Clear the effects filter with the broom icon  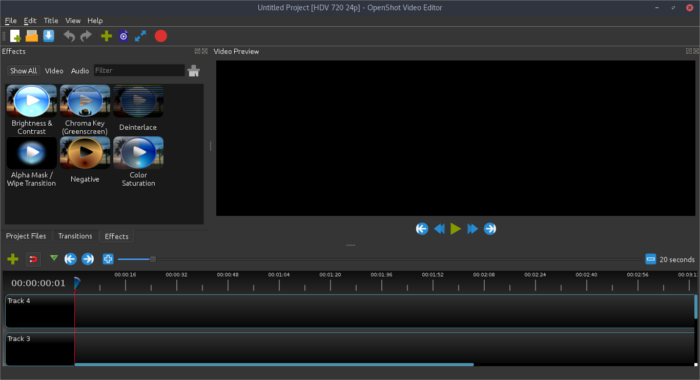click(x=194, y=71)
